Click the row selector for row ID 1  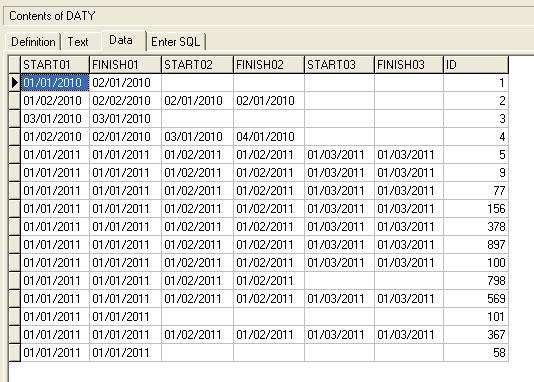14,83
